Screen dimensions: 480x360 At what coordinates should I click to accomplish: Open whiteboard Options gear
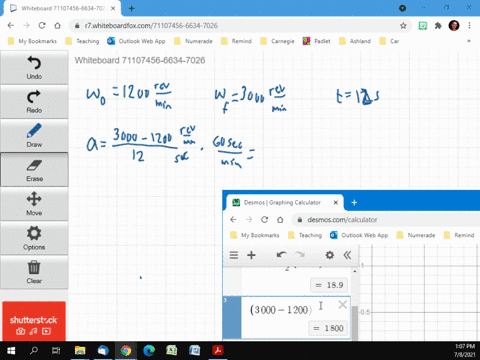tap(34, 238)
